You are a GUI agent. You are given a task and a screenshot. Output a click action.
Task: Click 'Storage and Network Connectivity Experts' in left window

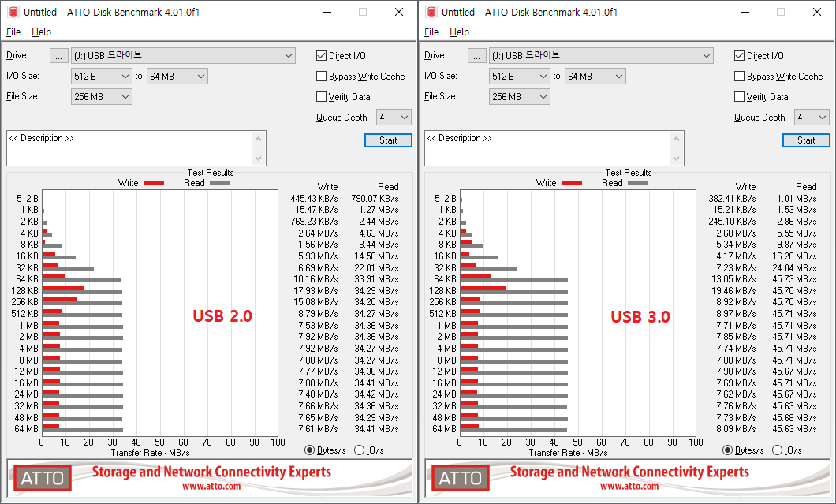coord(211,472)
